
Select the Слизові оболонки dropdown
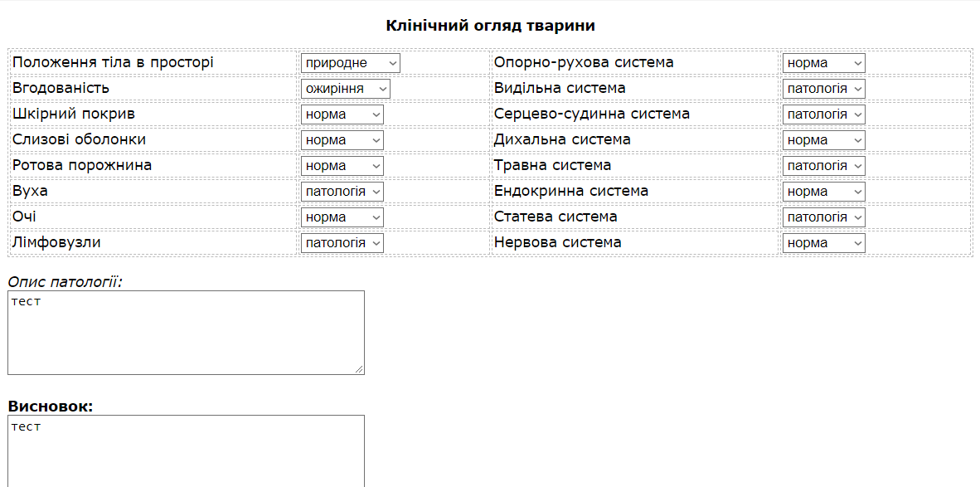(x=342, y=140)
